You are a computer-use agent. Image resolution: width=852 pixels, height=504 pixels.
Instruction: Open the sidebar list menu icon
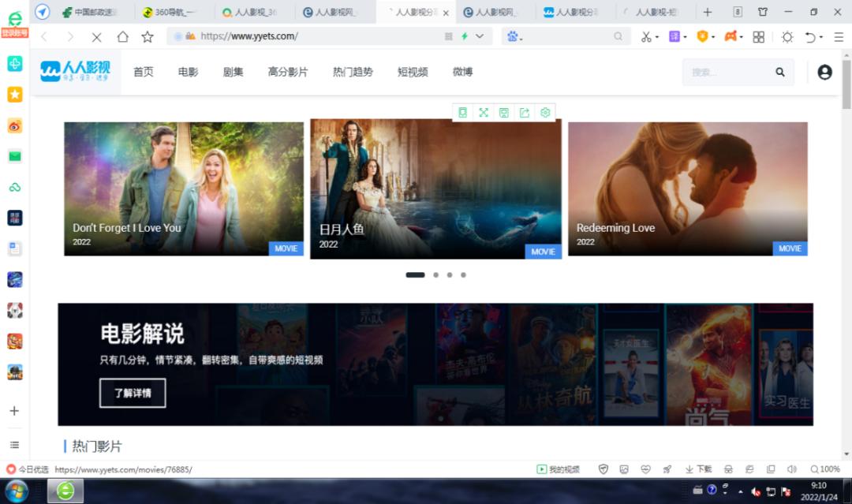(15, 445)
